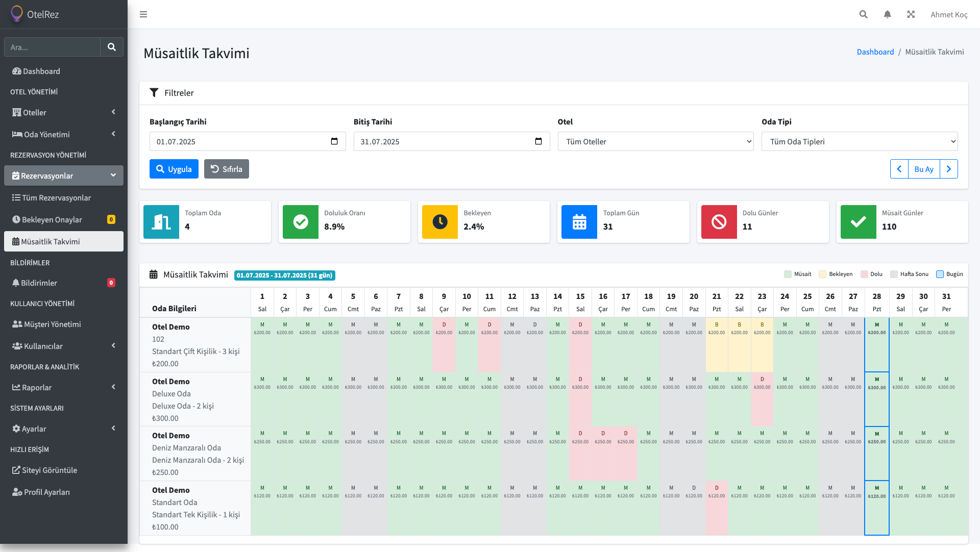Open Bekleyen Onaylar in sidebar
Screen dimensions: 980x552
click(x=64, y=220)
